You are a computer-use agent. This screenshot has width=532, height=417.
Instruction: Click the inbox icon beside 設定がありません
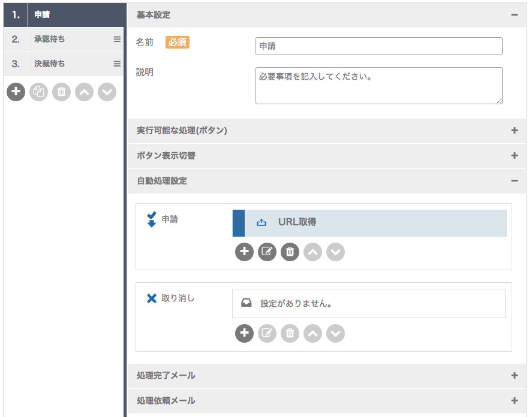click(x=247, y=303)
